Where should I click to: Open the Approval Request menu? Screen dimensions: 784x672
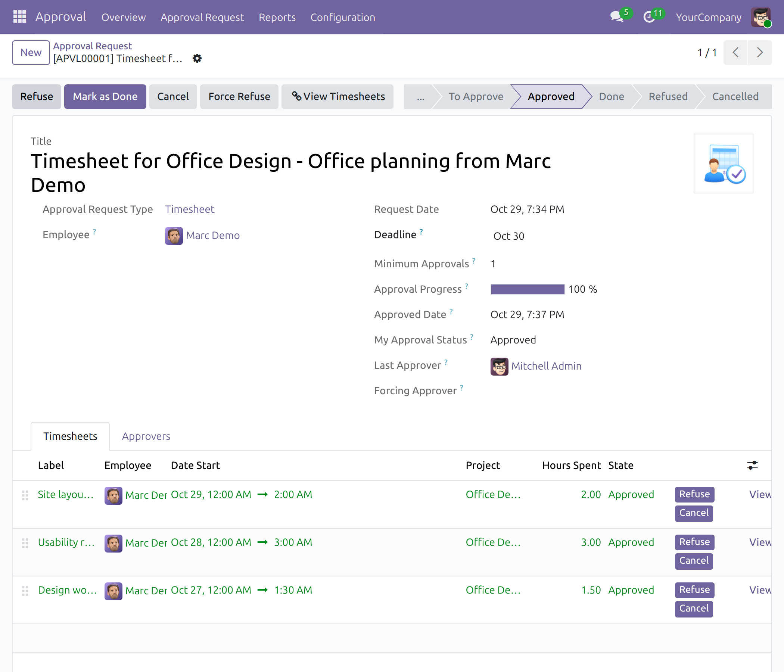point(202,17)
